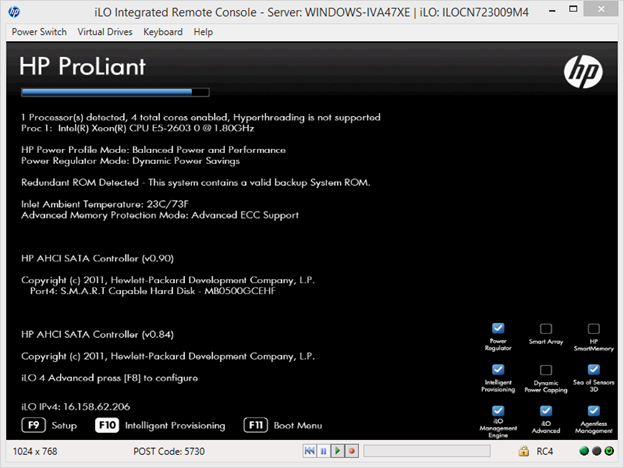624x468 pixels.
Task: Click the Smart Array checkbox
Action: 546,328
